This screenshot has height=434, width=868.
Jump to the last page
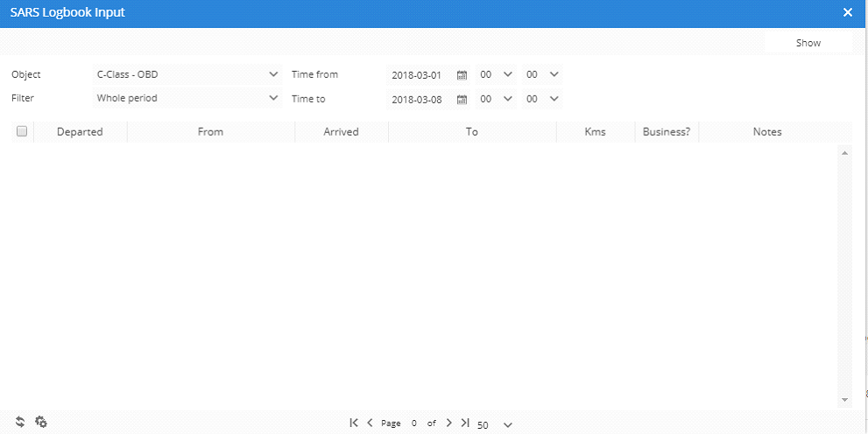(464, 423)
